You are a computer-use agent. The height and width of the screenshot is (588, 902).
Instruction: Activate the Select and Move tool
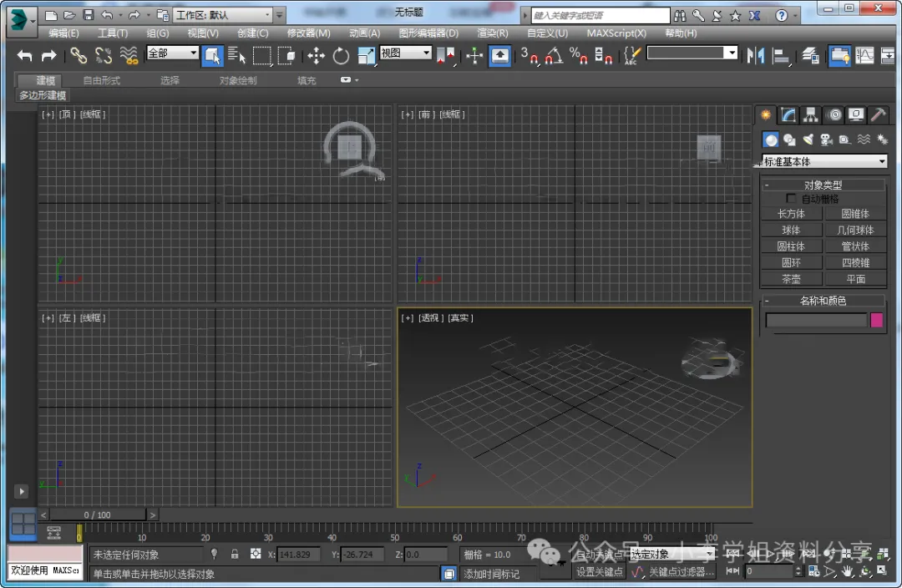pyautogui.click(x=316, y=55)
